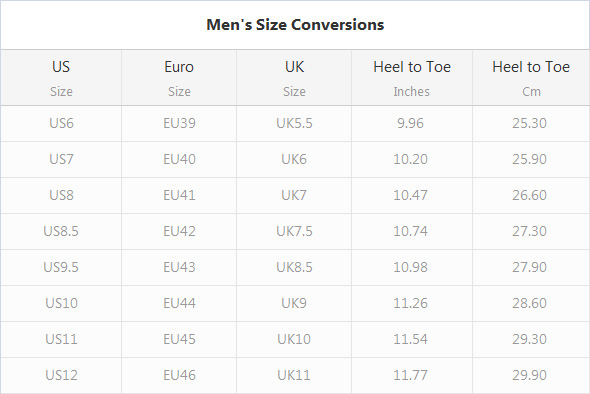Select the US Size column header
590x394 pixels.
[x=61, y=78]
